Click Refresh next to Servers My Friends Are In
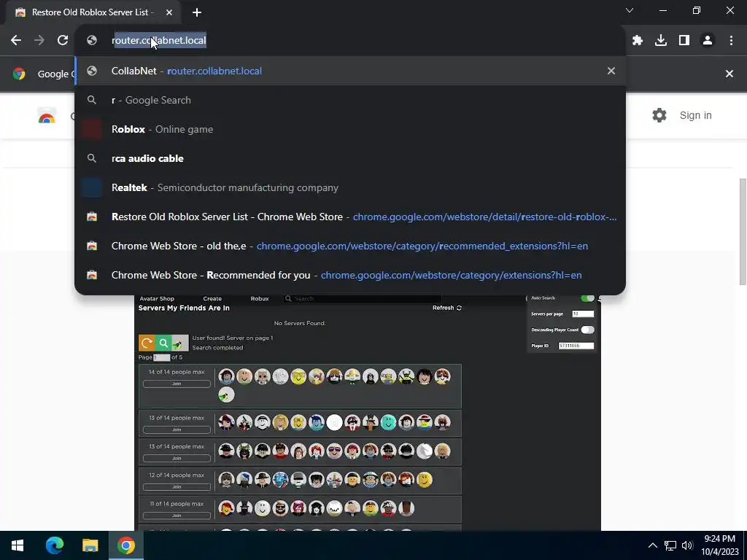This screenshot has height=560, width=747. 447,308
